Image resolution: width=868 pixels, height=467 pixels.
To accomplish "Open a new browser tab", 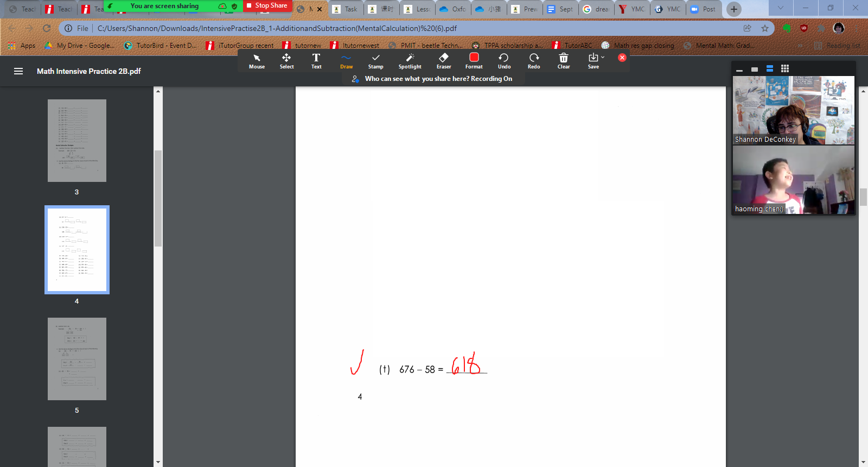I will 734,9.
